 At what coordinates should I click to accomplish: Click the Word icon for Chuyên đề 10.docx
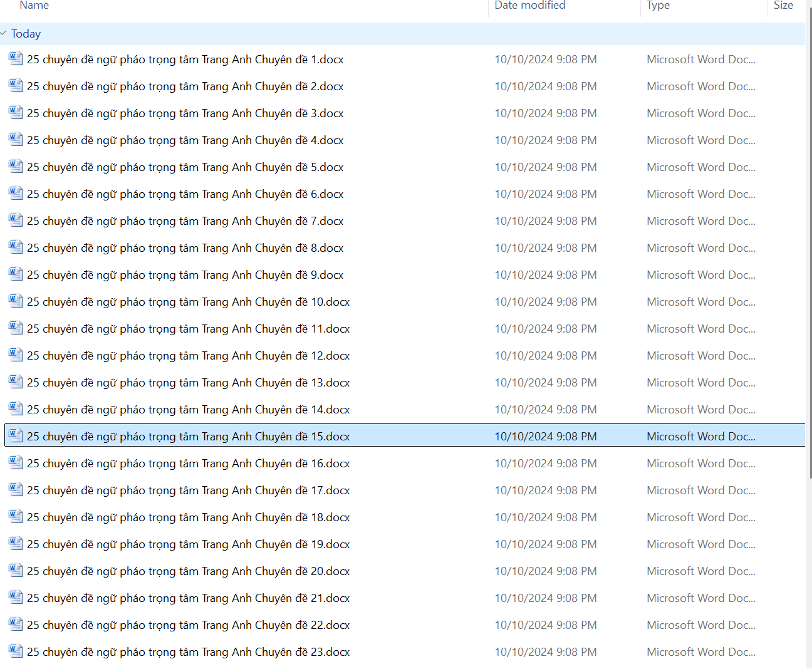pyautogui.click(x=16, y=301)
